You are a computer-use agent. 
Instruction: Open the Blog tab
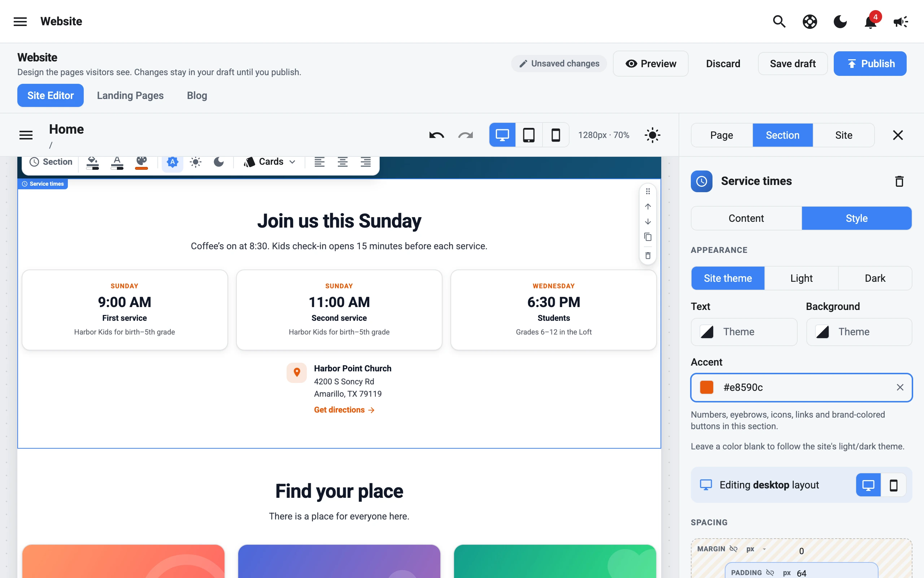[x=197, y=95]
